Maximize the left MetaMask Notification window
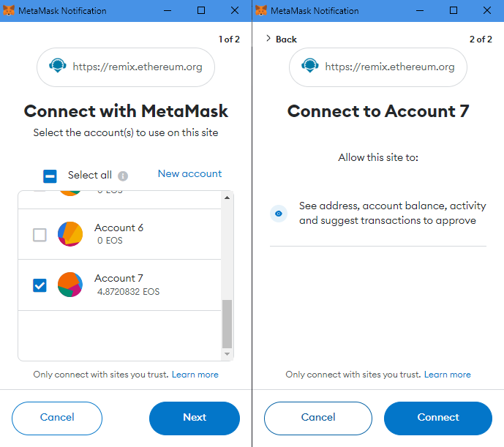This screenshot has height=447, width=504. tap(201, 11)
